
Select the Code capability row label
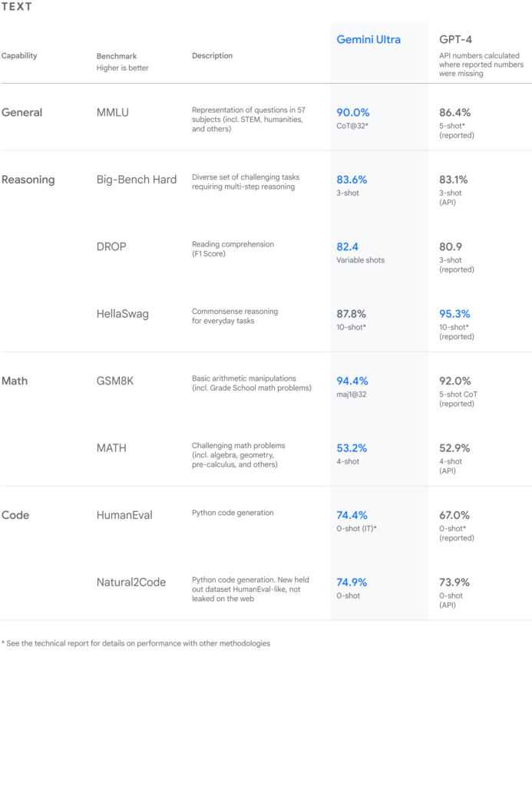coord(15,515)
